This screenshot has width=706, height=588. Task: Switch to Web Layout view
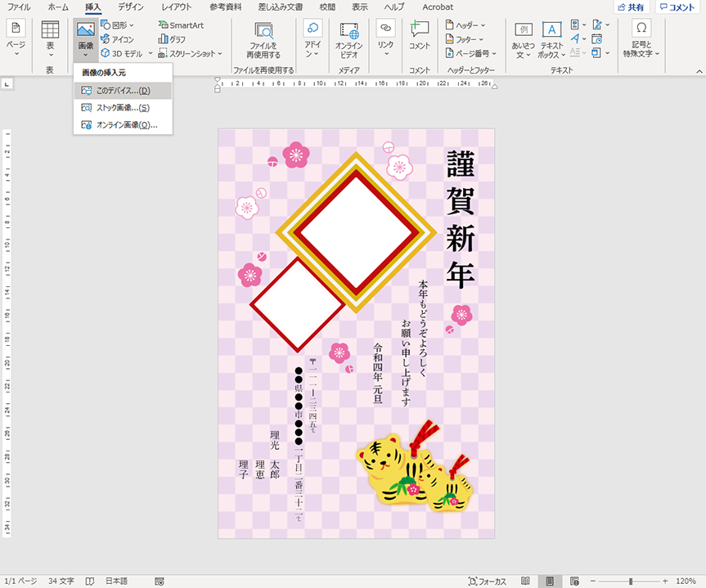point(574,581)
